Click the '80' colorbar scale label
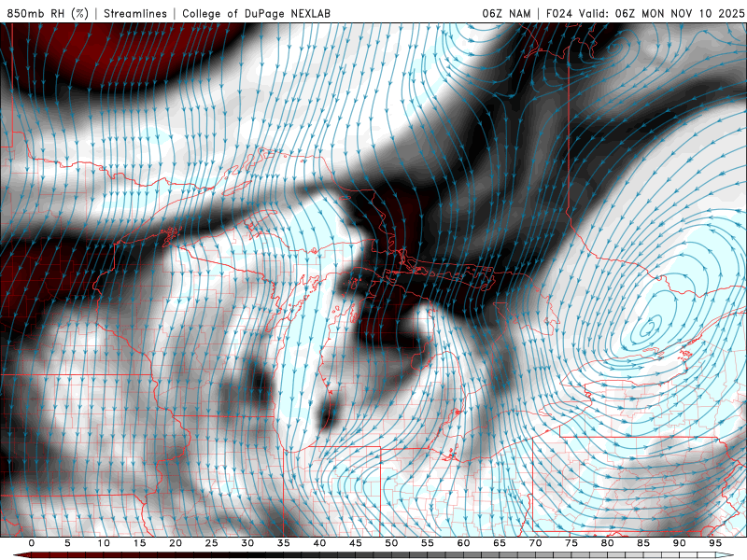Screen dimensions: 747x560 (608, 543)
